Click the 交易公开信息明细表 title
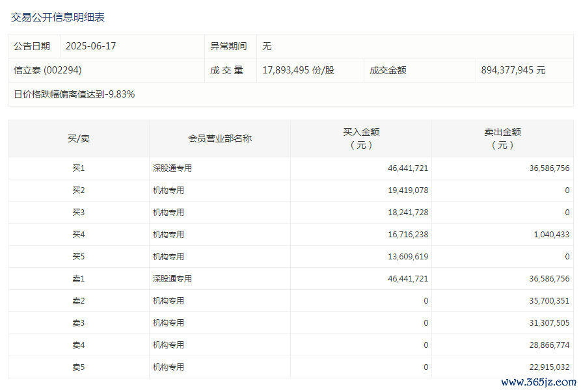 (58, 17)
